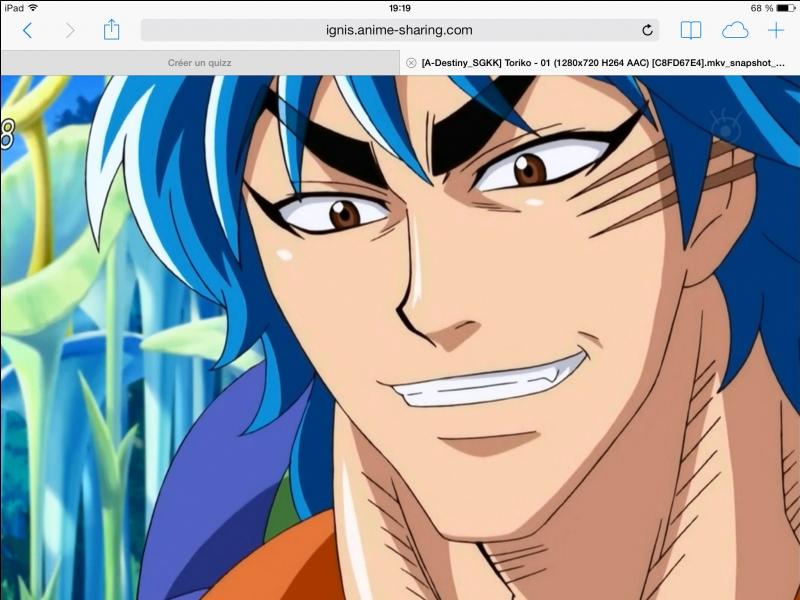The width and height of the screenshot is (800, 600).
Task: Open the Share sheet icon
Action: 111,30
